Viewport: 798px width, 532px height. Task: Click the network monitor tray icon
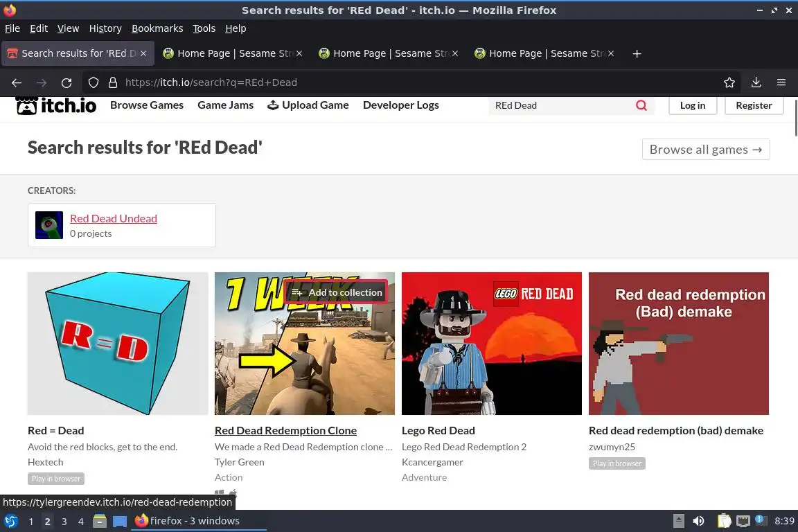[743, 521]
